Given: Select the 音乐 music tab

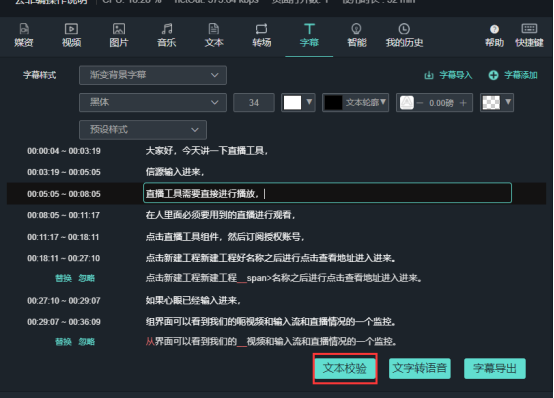Looking at the screenshot, I should [x=166, y=35].
